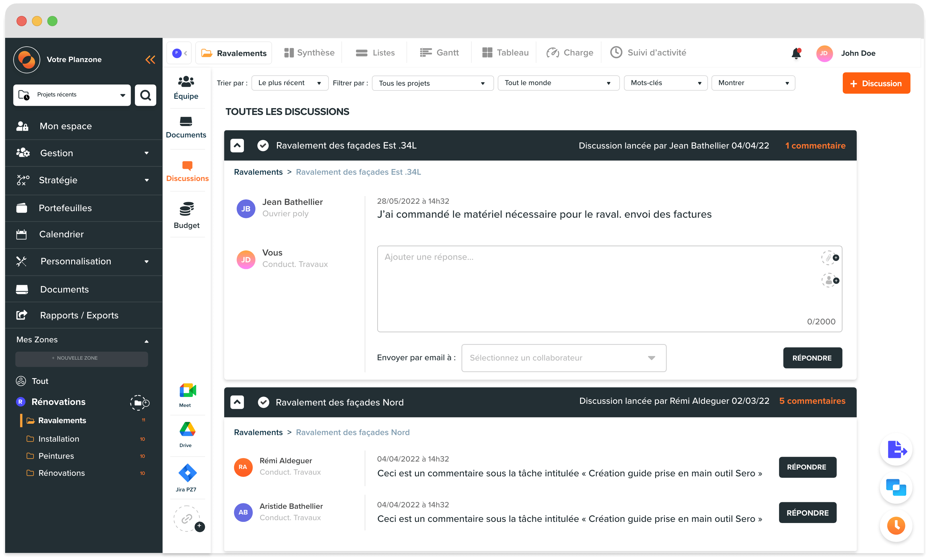The width and height of the screenshot is (929, 560).
Task: Click the notification bell icon
Action: pyautogui.click(x=796, y=53)
